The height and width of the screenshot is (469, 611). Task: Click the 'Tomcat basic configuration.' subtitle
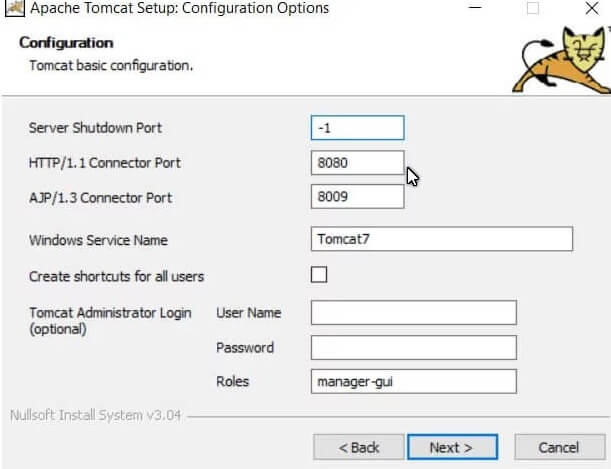pos(111,65)
